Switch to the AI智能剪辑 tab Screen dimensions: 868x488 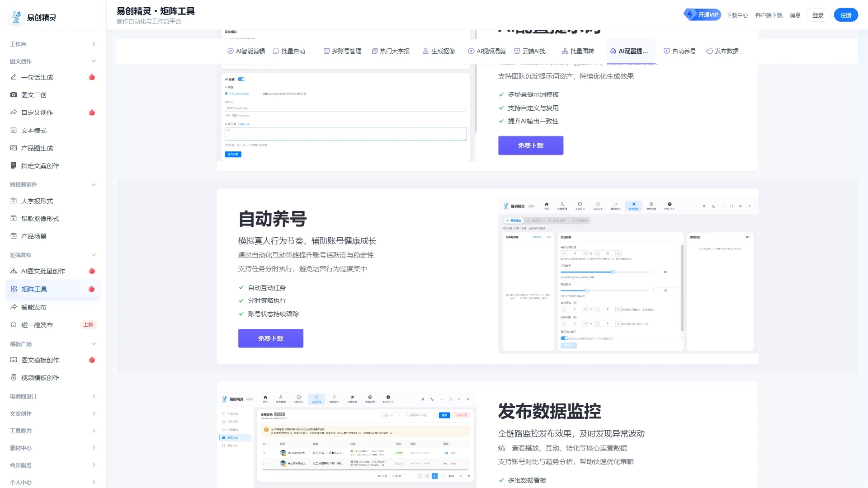[246, 51]
